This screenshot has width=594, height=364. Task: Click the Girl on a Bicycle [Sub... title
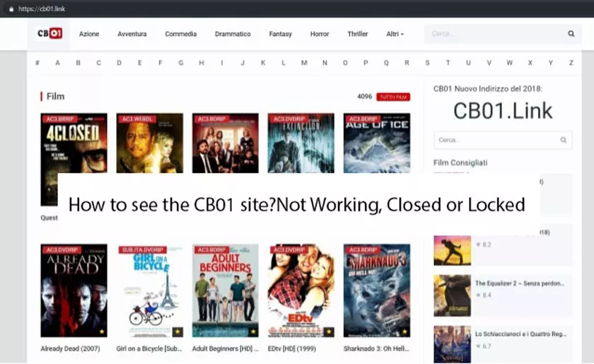click(x=149, y=348)
